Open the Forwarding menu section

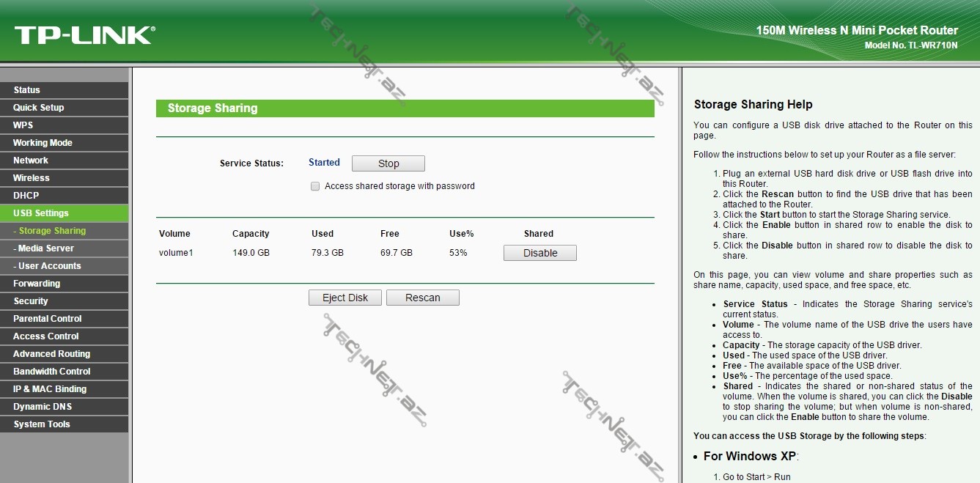pos(37,284)
